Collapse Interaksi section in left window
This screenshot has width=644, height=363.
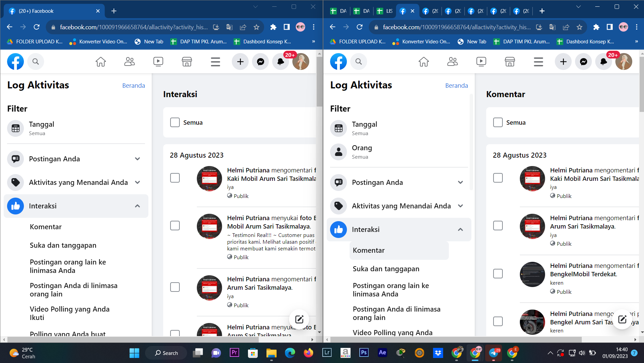click(x=76, y=206)
